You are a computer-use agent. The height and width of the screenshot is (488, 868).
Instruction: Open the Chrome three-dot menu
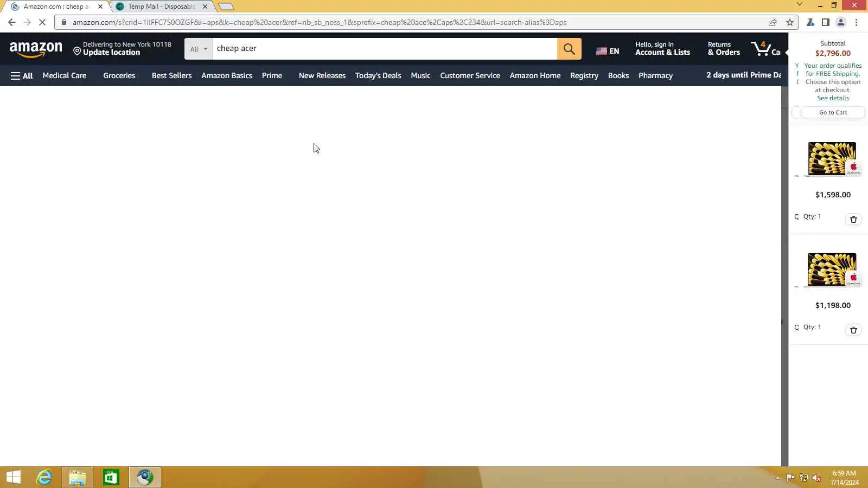click(x=856, y=22)
